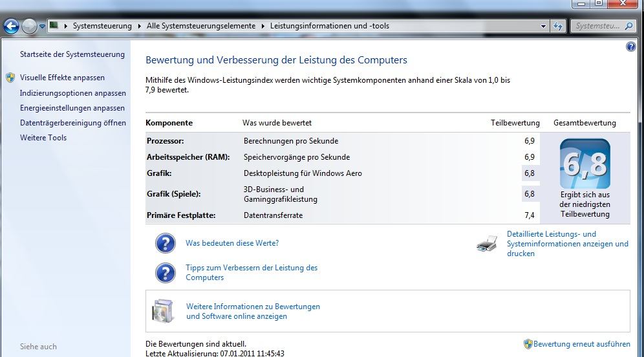This screenshot has width=644, height=357.
Task: Click 3D-Business- und Gaminggrafikleistung text
Action: click(281, 194)
